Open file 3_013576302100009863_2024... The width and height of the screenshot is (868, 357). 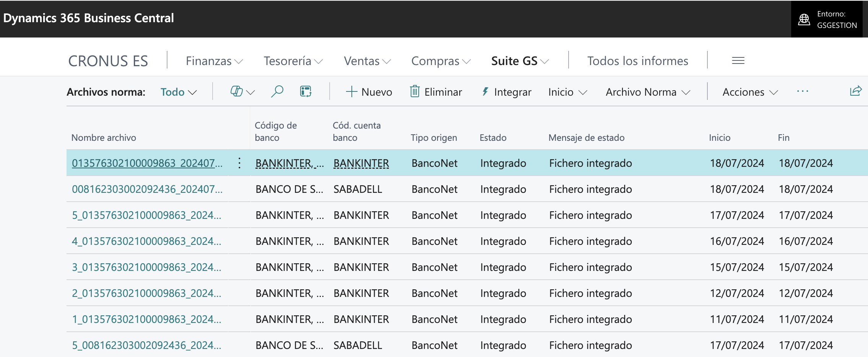pos(147,267)
